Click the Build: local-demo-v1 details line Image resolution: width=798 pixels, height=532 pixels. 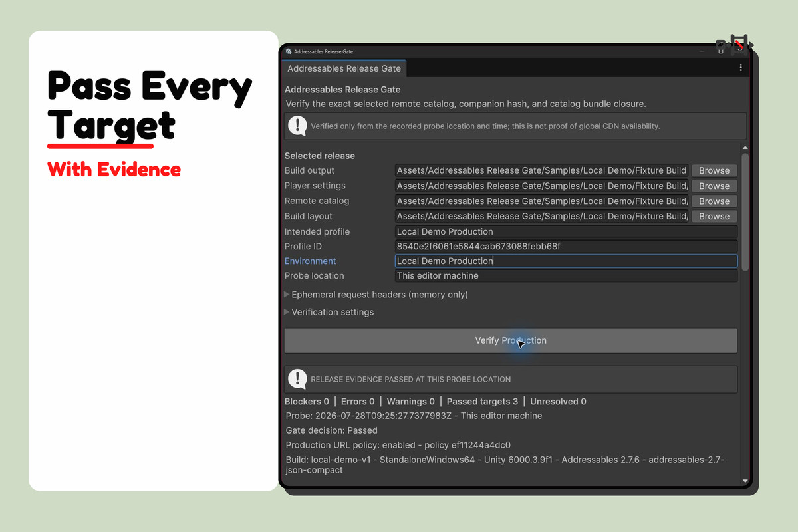coord(505,465)
